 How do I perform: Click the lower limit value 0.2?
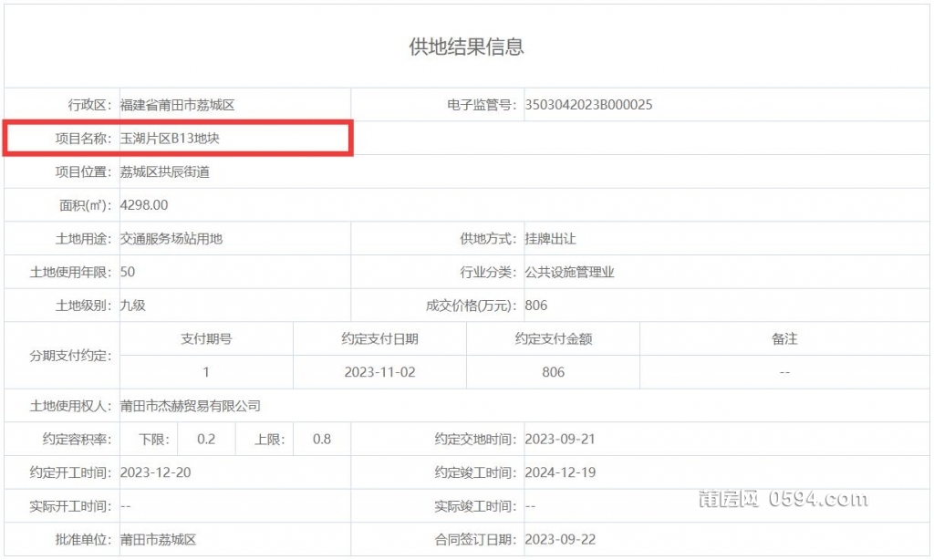pyautogui.click(x=206, y=440)
